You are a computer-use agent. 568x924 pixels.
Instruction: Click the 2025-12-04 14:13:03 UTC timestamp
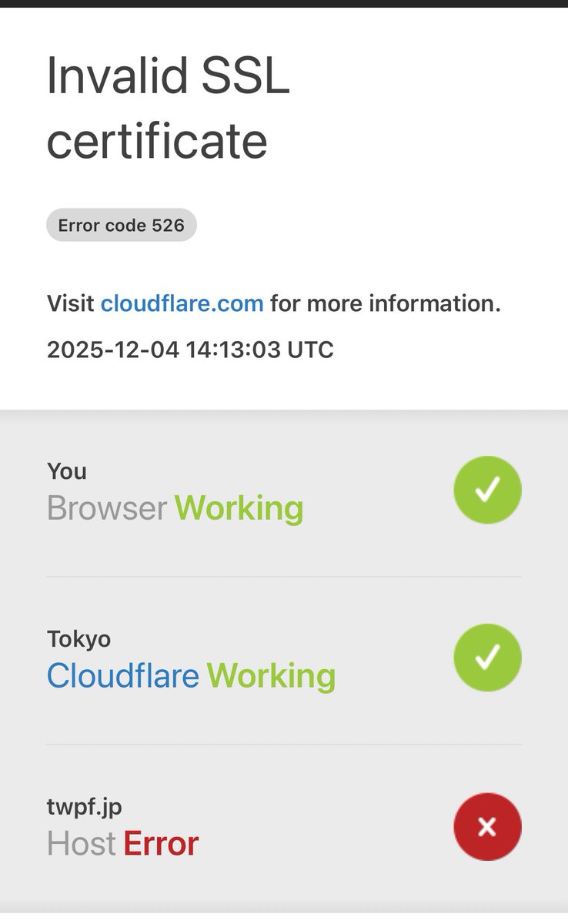[190, 350]
